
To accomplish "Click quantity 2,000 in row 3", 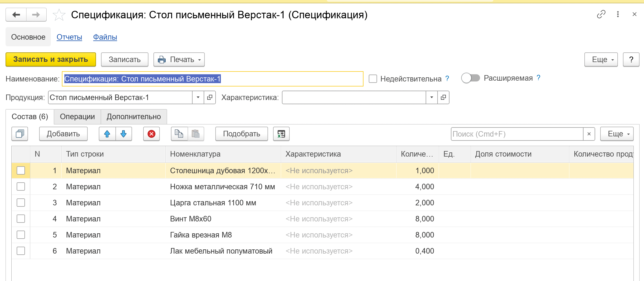I will point(417,203).
